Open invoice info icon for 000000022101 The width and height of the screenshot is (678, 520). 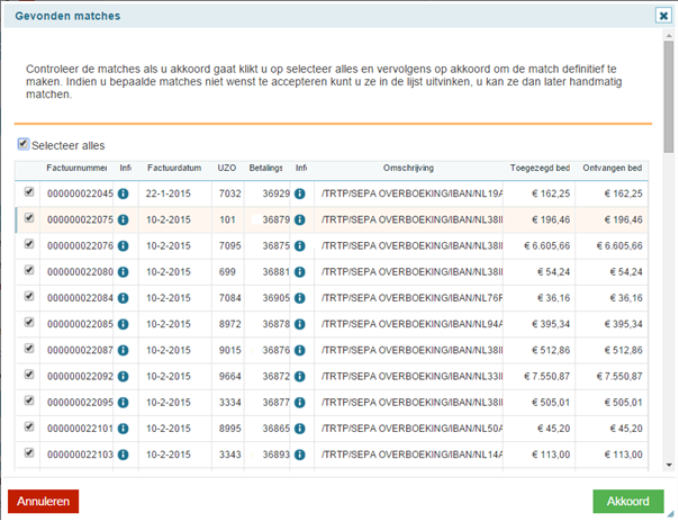point(123,428)
